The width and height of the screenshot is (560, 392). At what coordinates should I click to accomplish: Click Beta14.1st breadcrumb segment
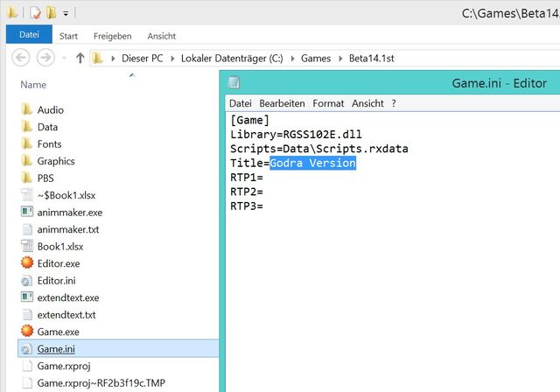(x=371, y=59)
